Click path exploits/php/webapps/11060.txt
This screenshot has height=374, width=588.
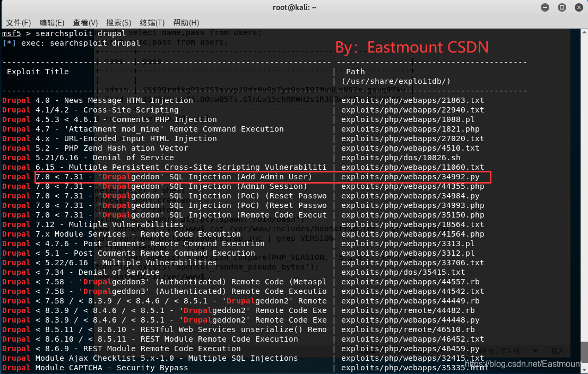412,167
